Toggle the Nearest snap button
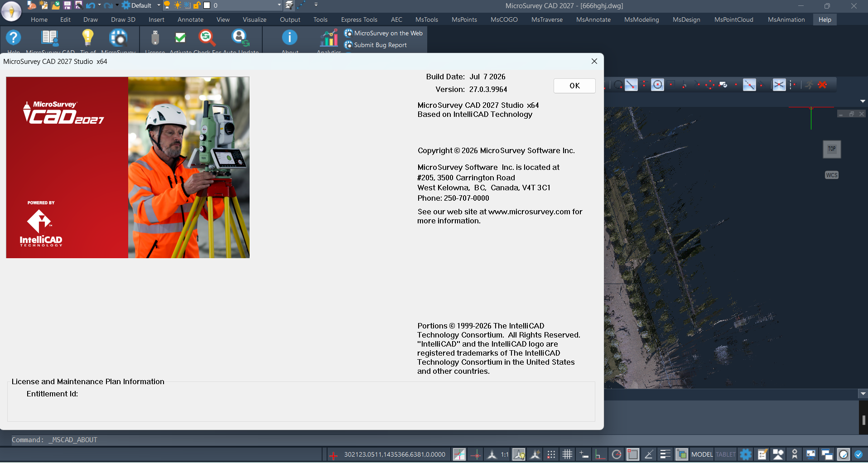This screenshot has height=463, width=868. (x=749, y=85)
